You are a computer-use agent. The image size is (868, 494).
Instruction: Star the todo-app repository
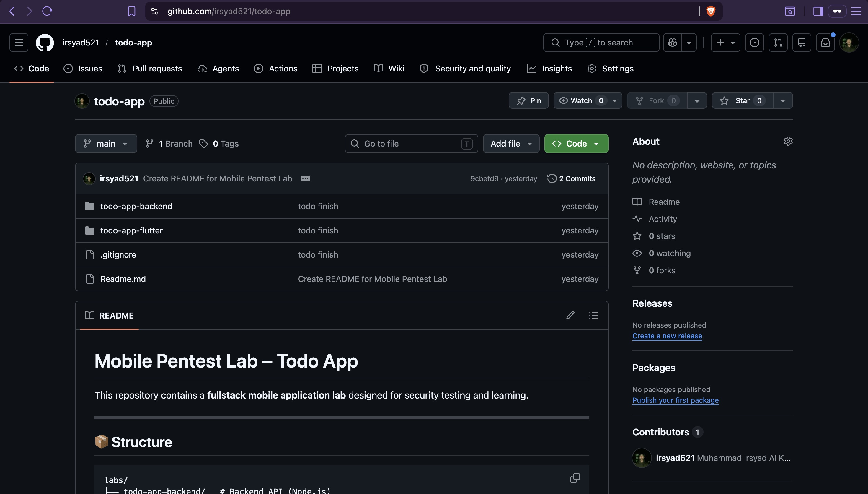(742, 100)
